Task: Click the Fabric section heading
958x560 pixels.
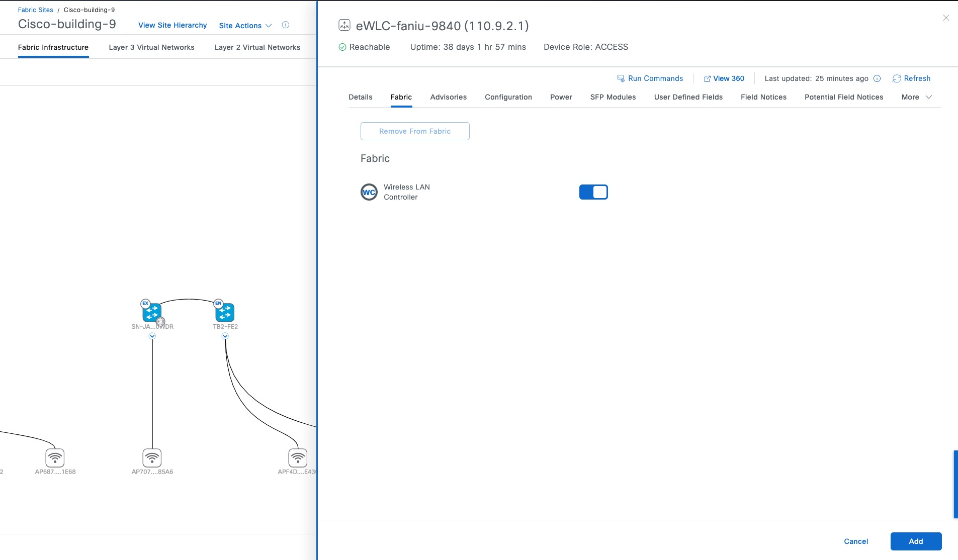Action: [375, 158]
